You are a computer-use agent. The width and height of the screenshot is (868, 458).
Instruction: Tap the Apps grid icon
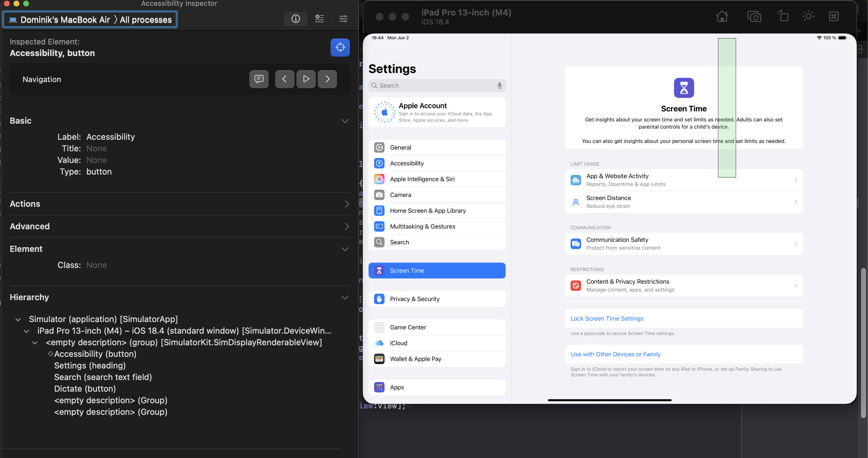coord(379,387)
